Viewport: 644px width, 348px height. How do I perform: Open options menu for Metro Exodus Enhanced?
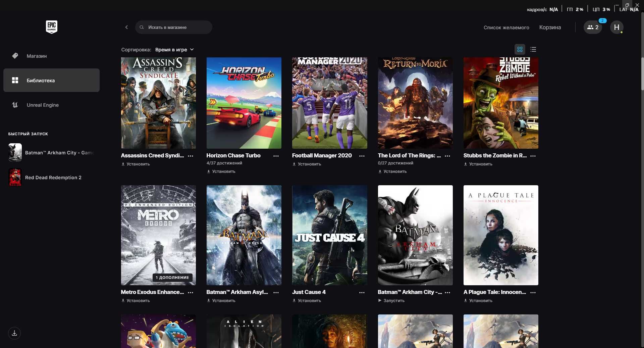coord(191,293)
